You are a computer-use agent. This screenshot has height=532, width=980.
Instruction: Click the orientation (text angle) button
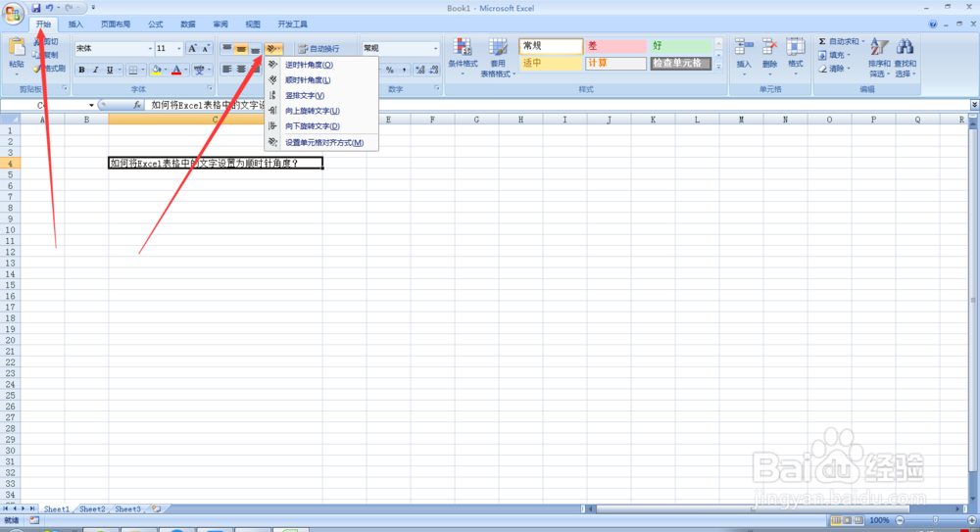273,48
